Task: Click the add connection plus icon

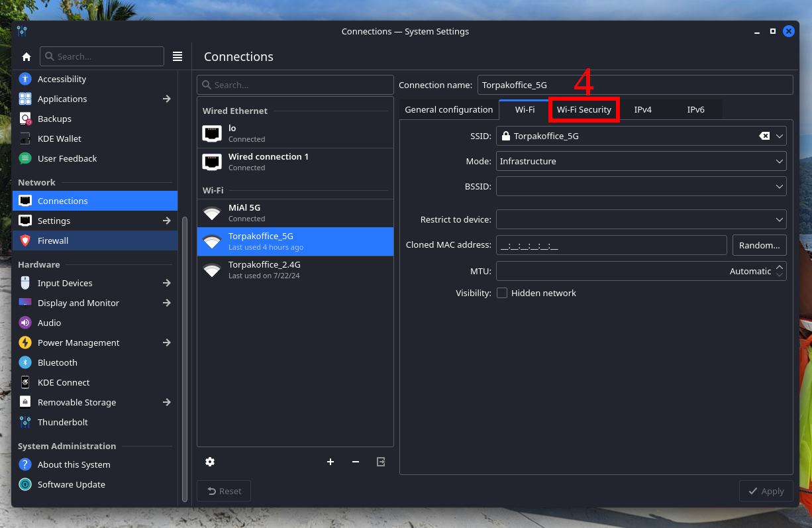Action: (330, 462)
